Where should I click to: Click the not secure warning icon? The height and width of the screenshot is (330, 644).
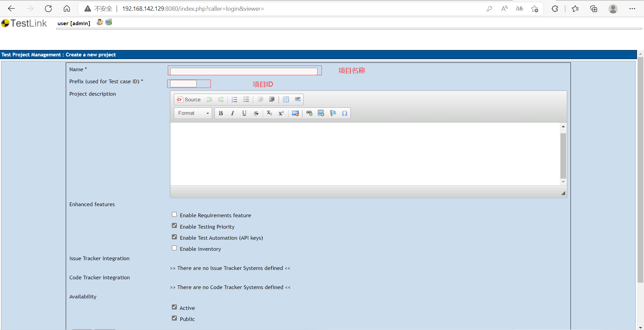click(88, 9)
